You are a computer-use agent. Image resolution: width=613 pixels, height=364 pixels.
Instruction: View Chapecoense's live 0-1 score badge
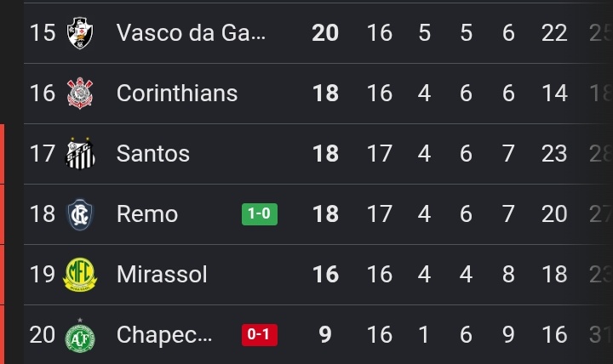[x=260, y=335]
